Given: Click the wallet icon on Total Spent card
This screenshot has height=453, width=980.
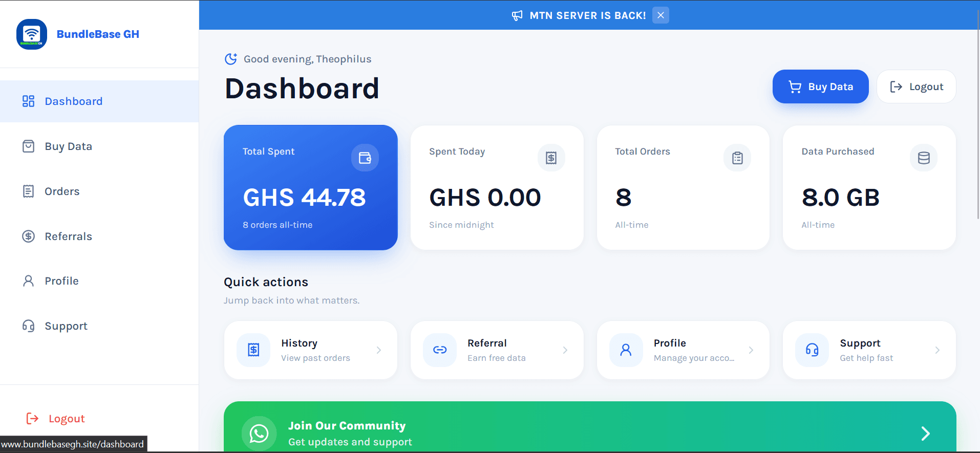Looking at the screenshot, I should (x=365, y=158).
